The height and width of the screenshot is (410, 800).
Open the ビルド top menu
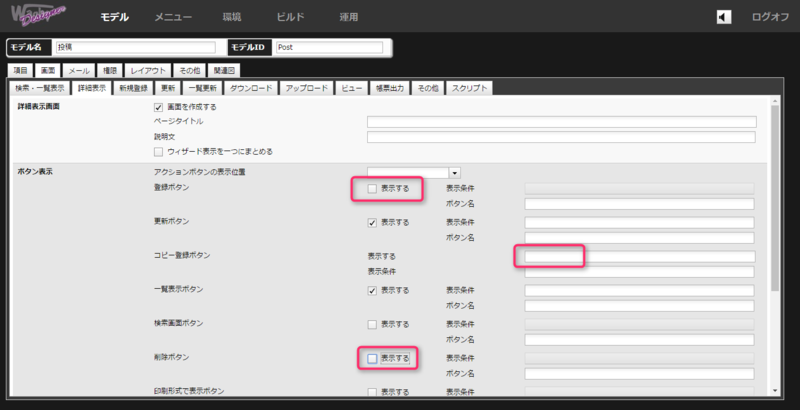(x=290, y=17)
